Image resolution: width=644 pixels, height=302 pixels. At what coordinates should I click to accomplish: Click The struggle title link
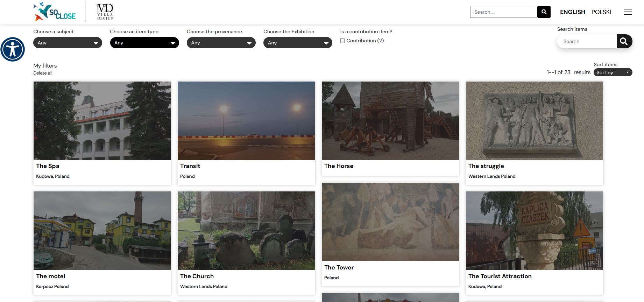(486, 166)
